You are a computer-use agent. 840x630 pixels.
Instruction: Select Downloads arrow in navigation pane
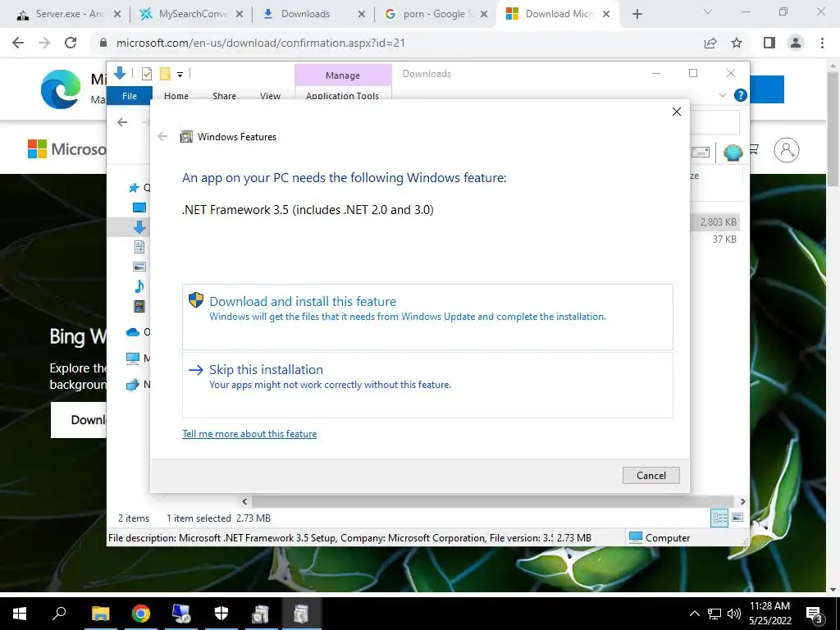[x=139, y=227]
